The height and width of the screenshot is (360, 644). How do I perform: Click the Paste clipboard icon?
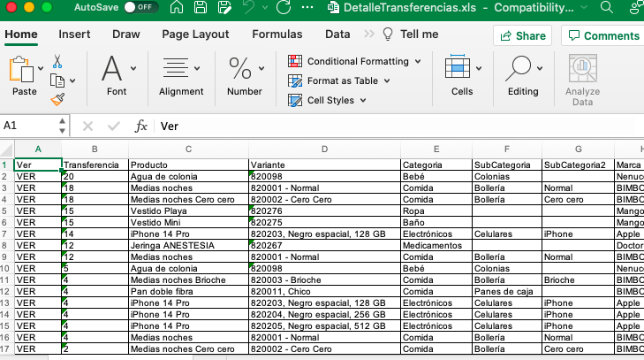pyautogui.click(x=21, y=70)
